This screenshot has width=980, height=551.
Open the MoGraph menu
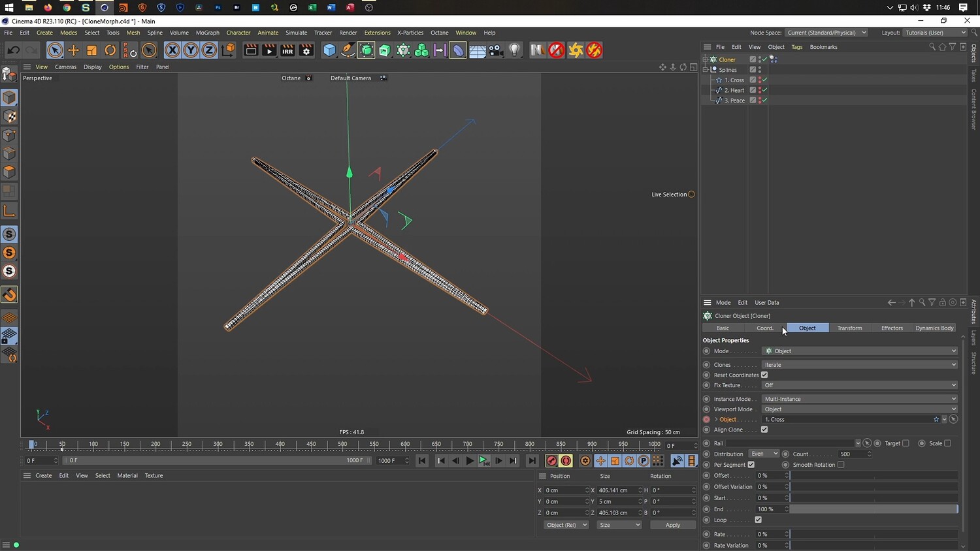click(207, 33)
